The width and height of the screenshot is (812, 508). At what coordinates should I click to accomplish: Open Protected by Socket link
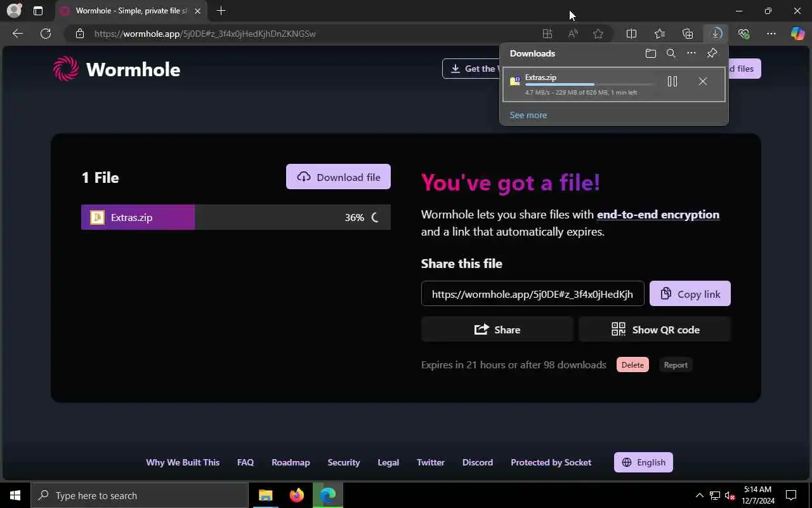point(551,462)
